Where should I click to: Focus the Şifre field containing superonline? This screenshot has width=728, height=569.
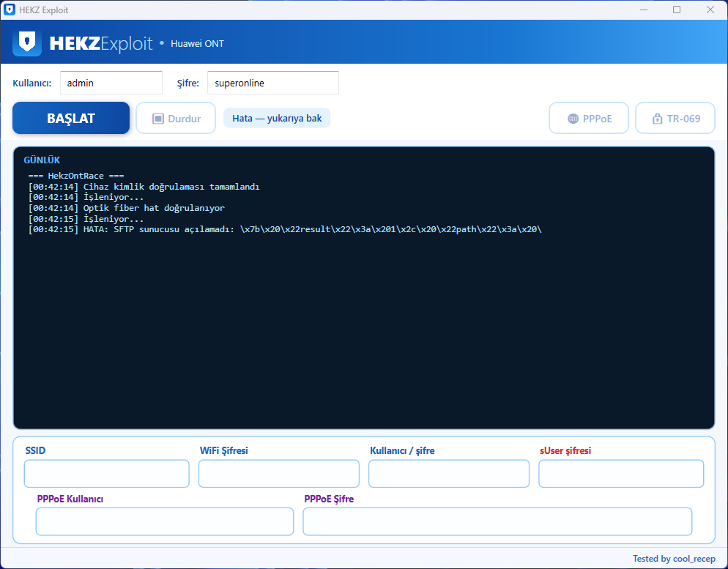[273, 83]
